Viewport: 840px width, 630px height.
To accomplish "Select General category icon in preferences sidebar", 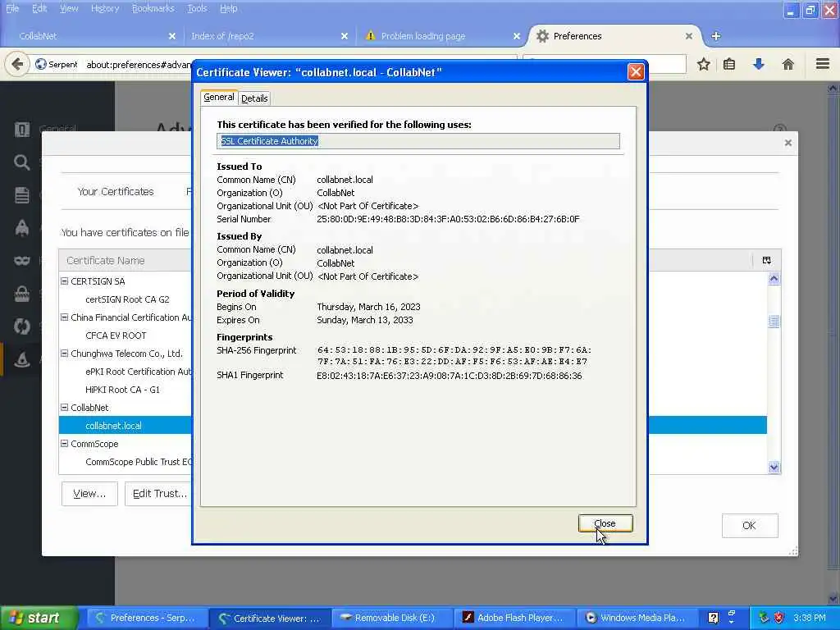I will click(x=22, y=129).
